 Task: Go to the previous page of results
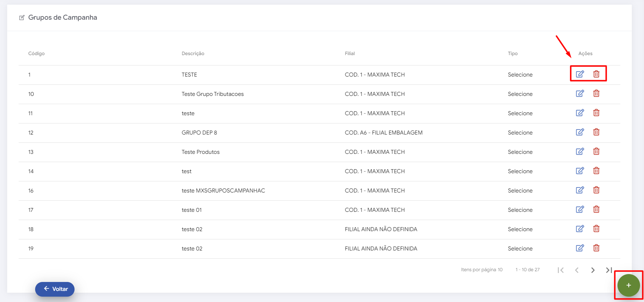pyautogui.click(x=577, y=270)
